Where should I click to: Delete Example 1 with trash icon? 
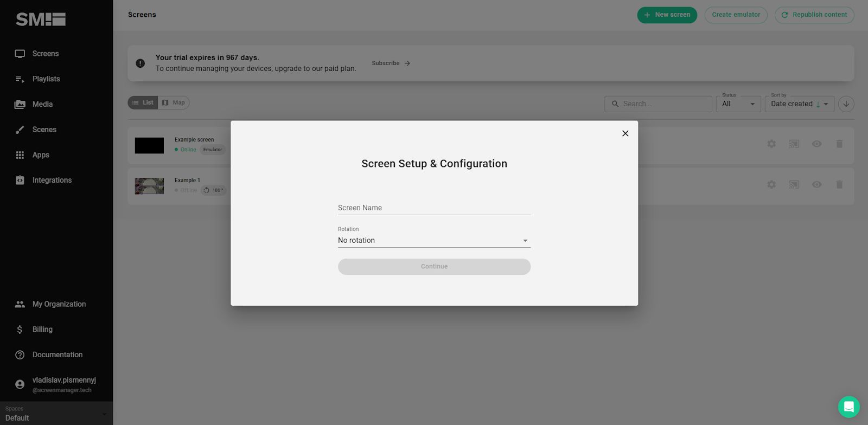pyautogui.click(x=839, y=185)
